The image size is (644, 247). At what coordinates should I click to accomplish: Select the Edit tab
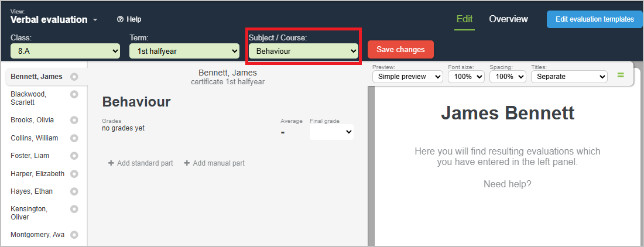[x=464, y=19]
